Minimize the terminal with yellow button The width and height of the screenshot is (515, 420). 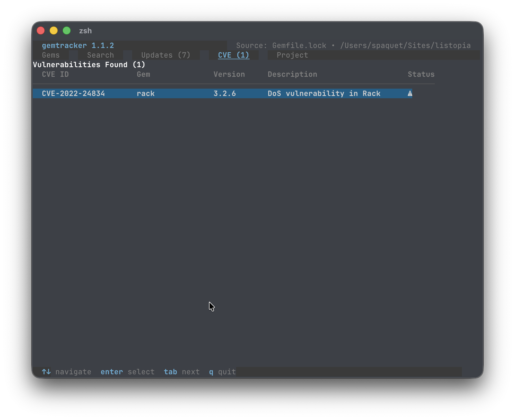point(54,30)
